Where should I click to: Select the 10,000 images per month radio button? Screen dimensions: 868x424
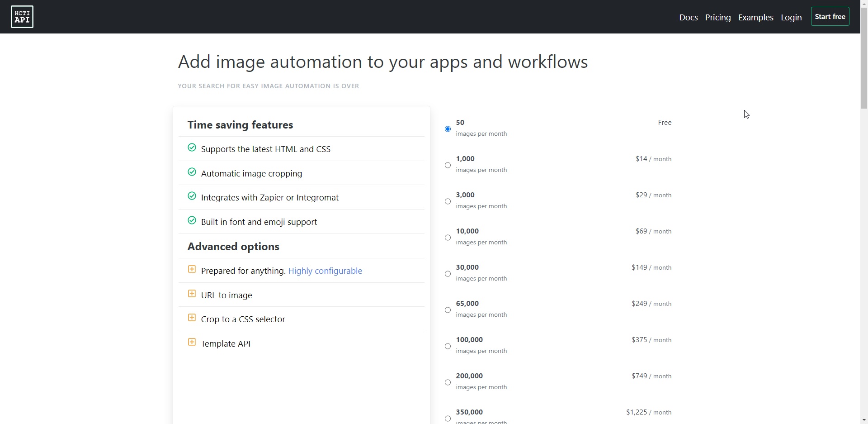tap(448, 238)
